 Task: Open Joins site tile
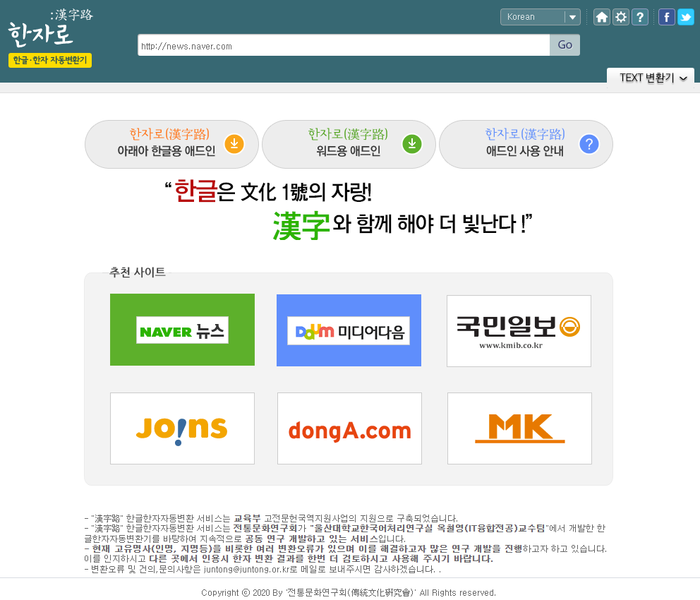point(182,428)
